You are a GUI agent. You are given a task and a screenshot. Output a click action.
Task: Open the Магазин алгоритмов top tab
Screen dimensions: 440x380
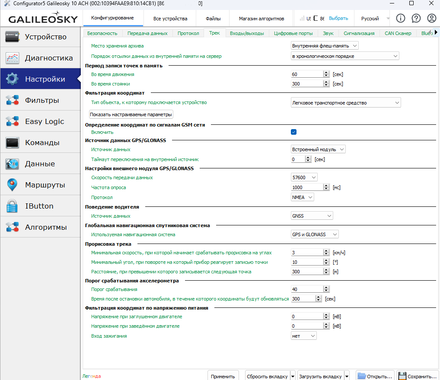coord(261,19)
